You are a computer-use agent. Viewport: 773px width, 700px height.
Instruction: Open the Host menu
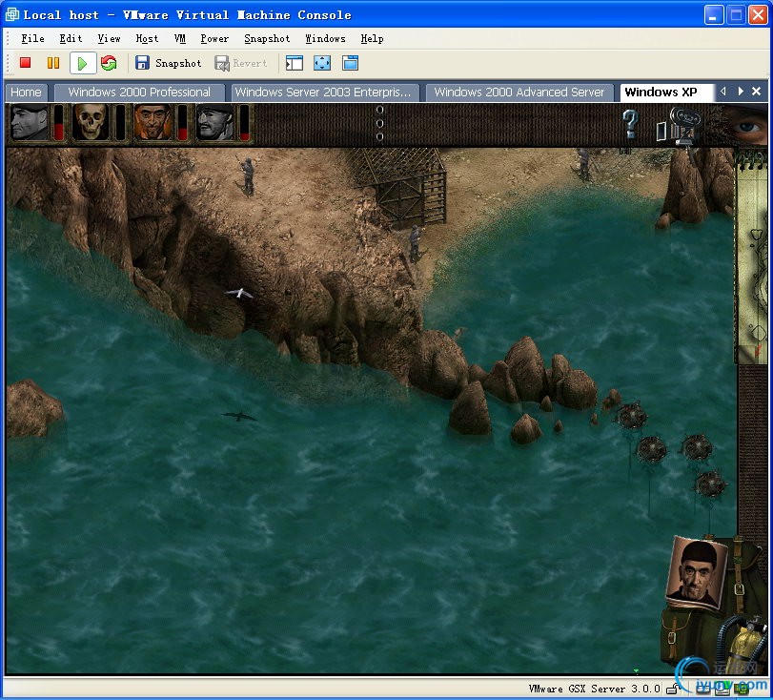click(147, 38)
